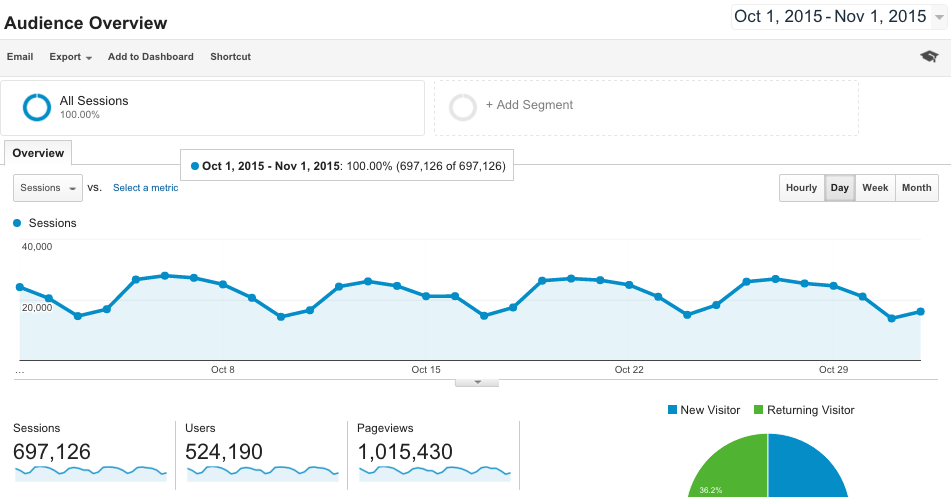Click the Audience Overview heading
The image size is (951, 497).
click(86, 23)
